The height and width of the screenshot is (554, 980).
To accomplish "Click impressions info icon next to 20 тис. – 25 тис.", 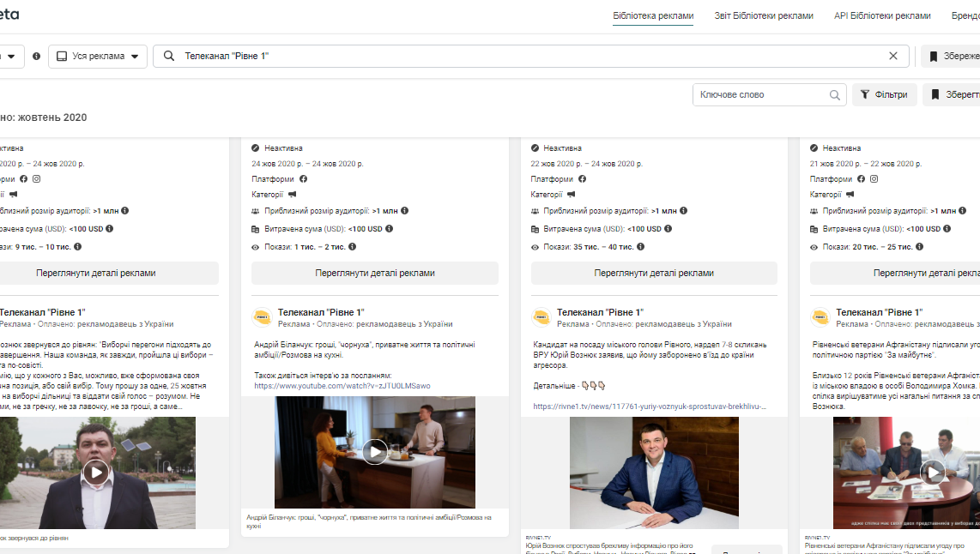I will 919,247.
